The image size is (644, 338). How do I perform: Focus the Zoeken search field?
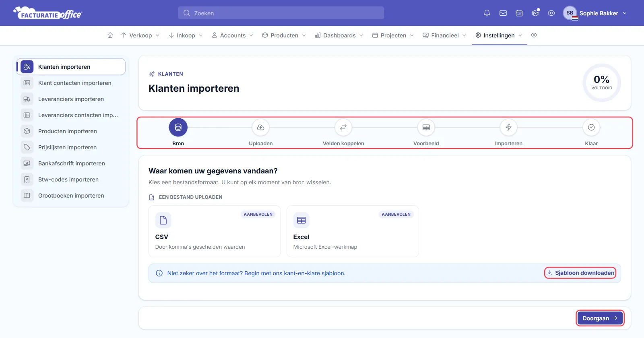click(281, 13)
